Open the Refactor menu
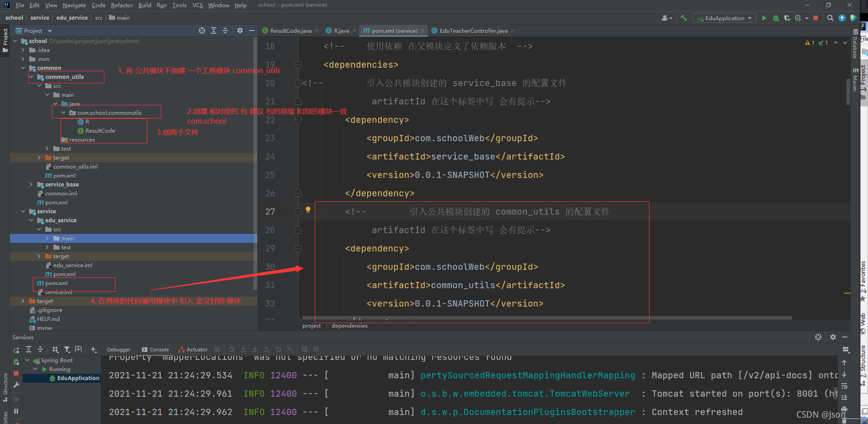The image size is (868, 424). 122,5
